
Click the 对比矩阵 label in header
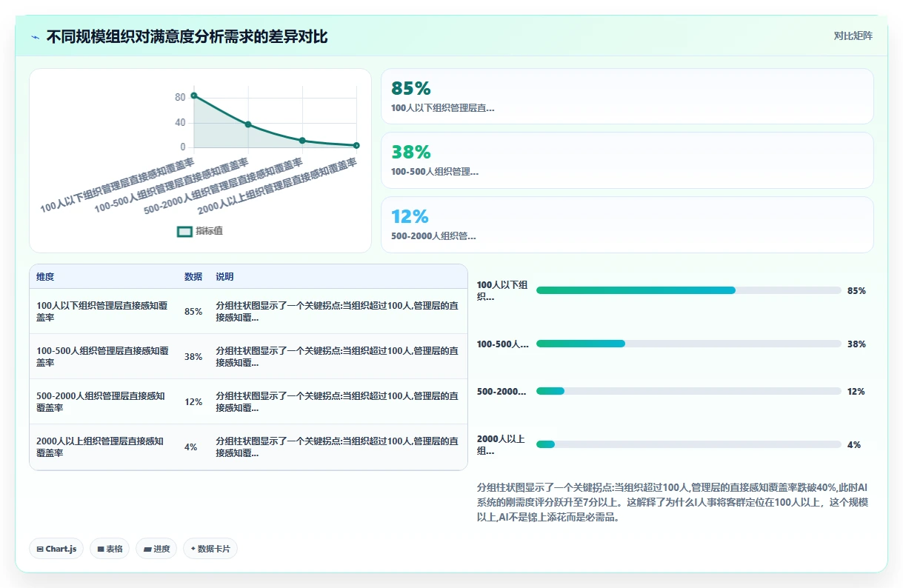point(853,36)
